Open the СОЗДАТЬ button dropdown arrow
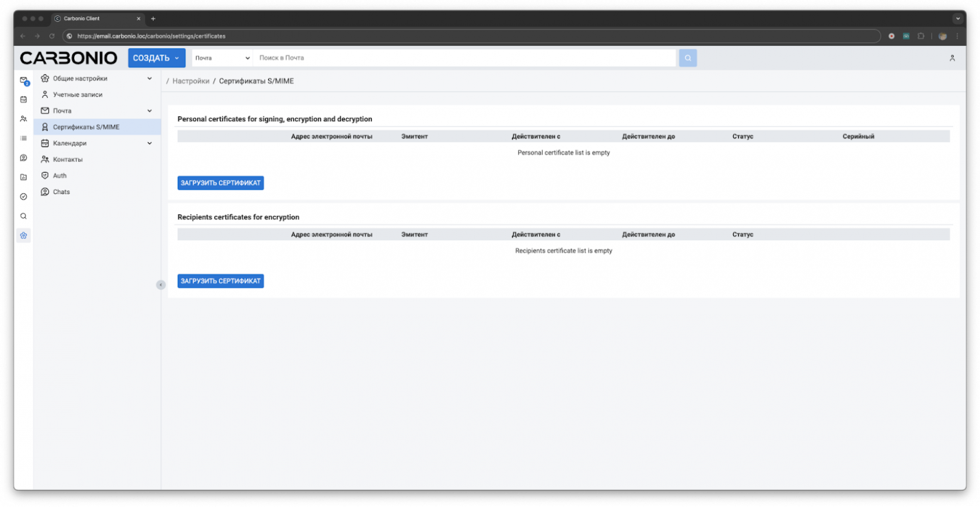980x507 pixels. 177,58
